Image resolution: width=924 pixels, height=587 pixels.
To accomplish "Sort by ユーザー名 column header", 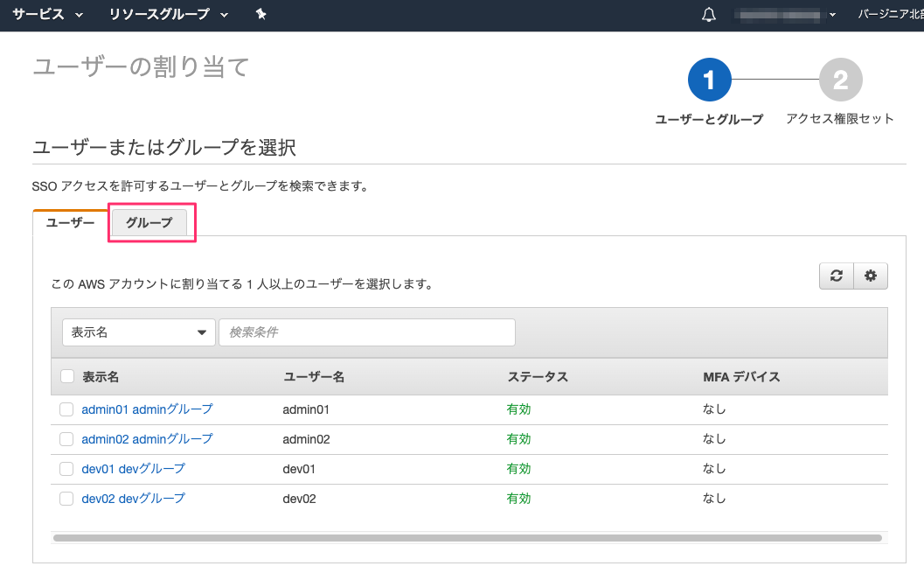I will click(314, 377).
